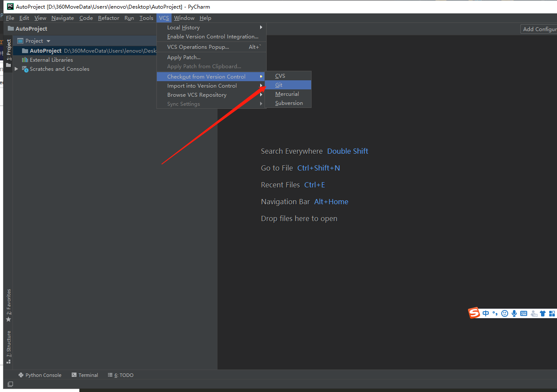
Task: Open the Refactor menu
Action: point(108,18)
